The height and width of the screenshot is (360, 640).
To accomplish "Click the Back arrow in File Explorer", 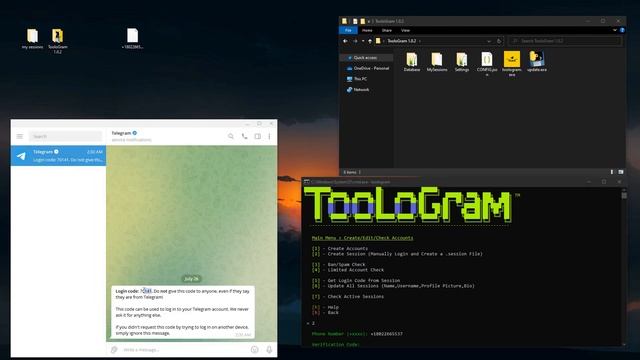I will (345, 41).
